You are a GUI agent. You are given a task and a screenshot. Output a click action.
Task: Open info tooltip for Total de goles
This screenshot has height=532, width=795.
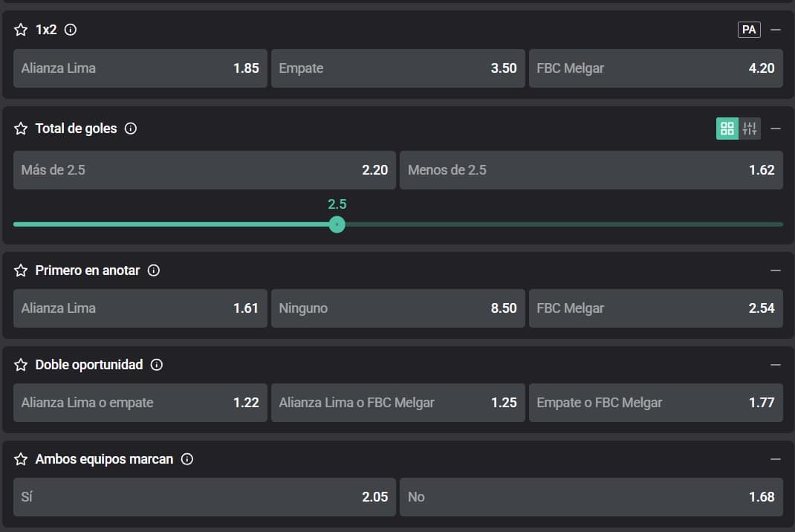point(131,129)
